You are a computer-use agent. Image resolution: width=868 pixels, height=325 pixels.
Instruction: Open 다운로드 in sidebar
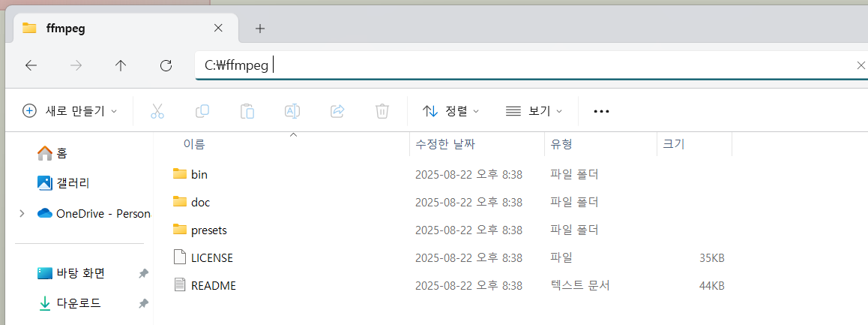[x=69, y=303]
